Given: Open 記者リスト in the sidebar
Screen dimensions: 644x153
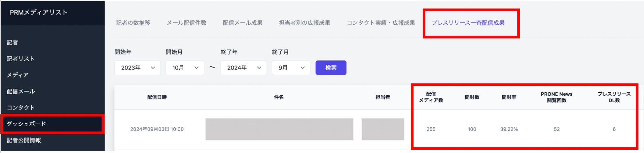Looking at the screenshot, I should 20,59.
